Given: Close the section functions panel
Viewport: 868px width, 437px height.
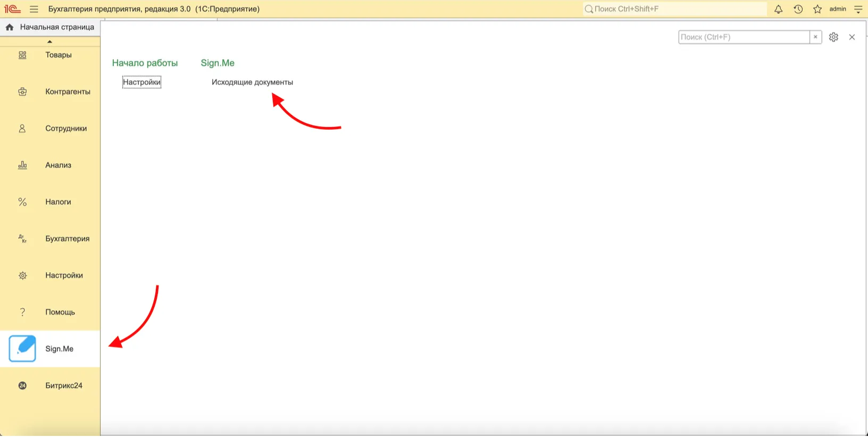Looking at the screenshot, I should (852, 37).
